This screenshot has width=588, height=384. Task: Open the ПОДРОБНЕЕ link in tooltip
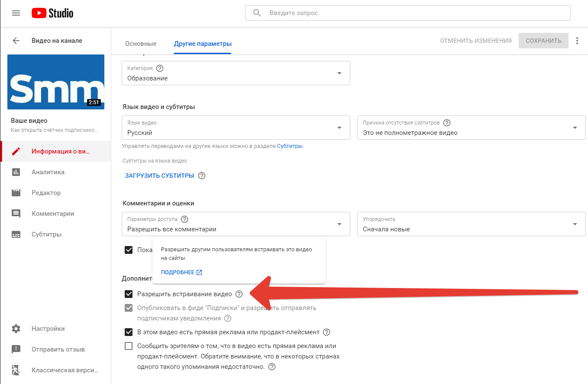[x=181, y=272]
